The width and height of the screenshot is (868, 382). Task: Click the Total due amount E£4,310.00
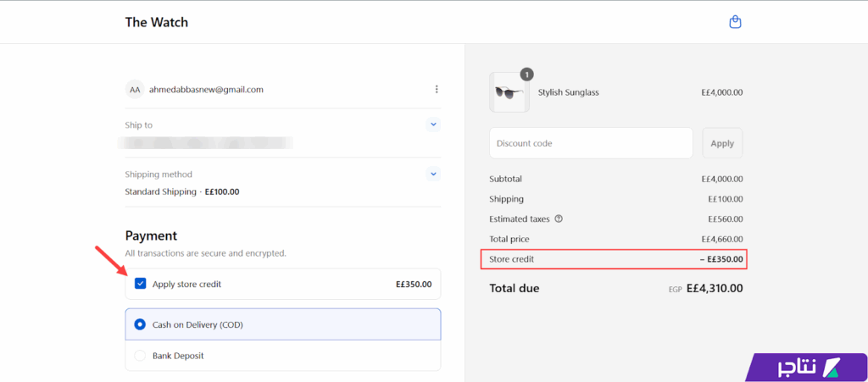715,288
